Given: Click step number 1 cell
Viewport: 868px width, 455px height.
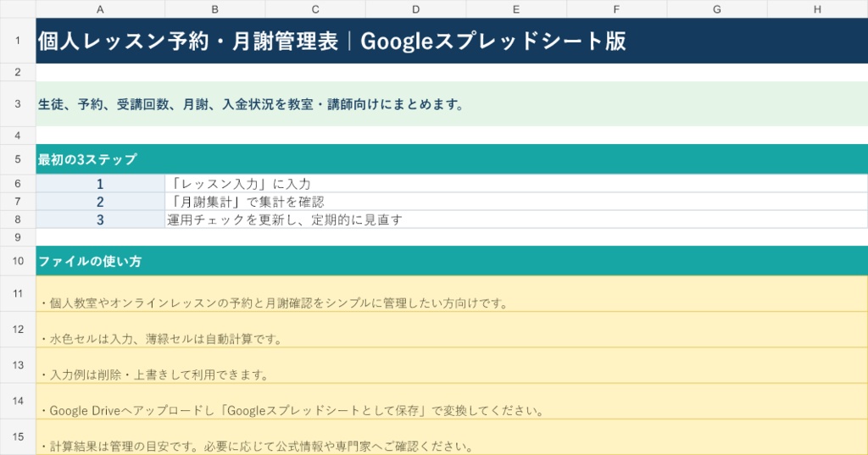Looking at the screenshot, I should [x=100, y=183].
